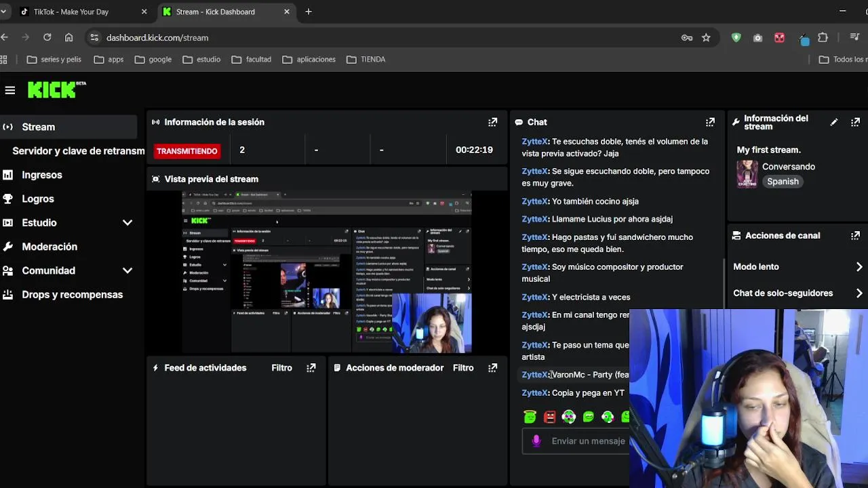Close the TikTok tab

(144, 12)
